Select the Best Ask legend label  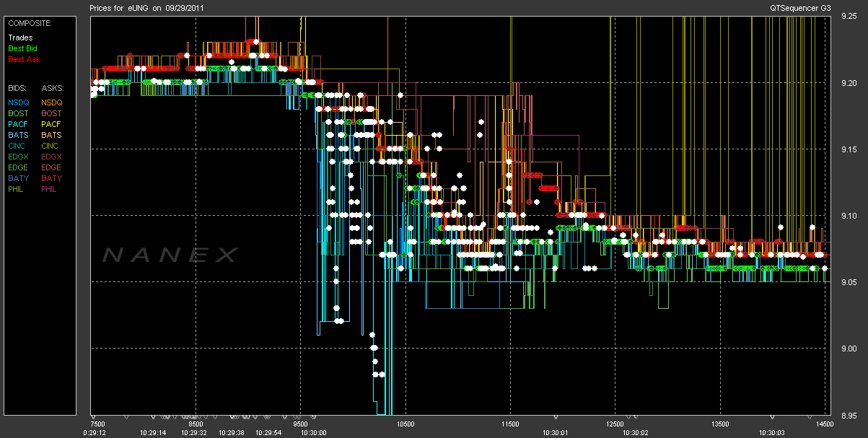point(23,59)
